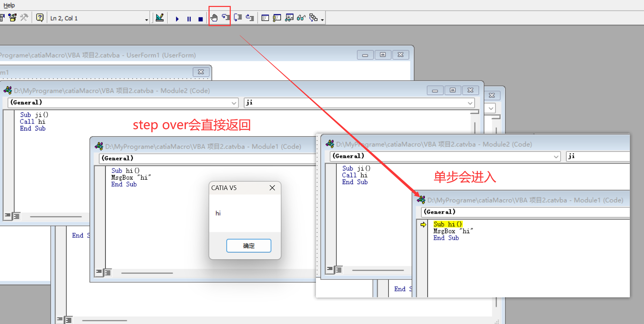Open (General) combo in Module1 with highlighted Sub hi()
644x324 pixels.
coord(525,212)
